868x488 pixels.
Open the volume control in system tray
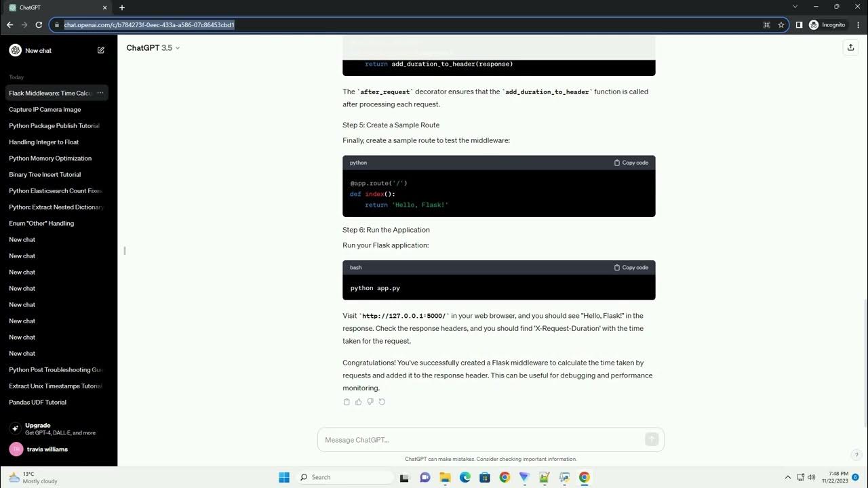[x=812, y=477]
